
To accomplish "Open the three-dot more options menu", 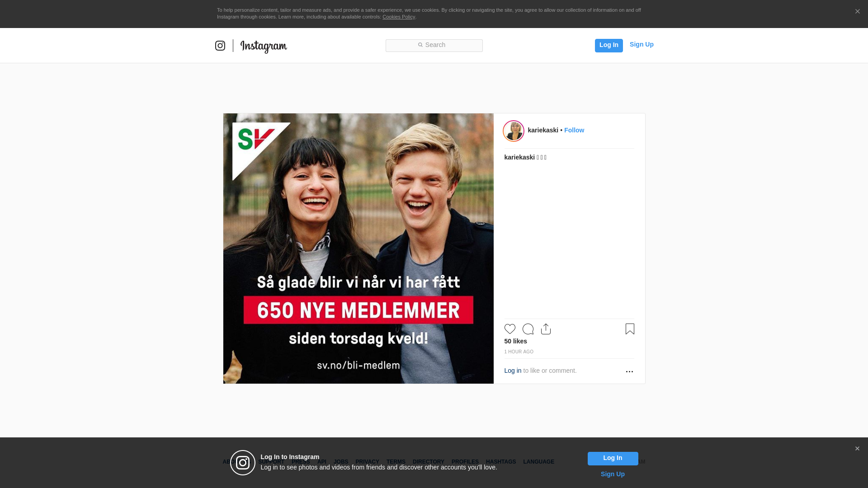I will (629, 371).
